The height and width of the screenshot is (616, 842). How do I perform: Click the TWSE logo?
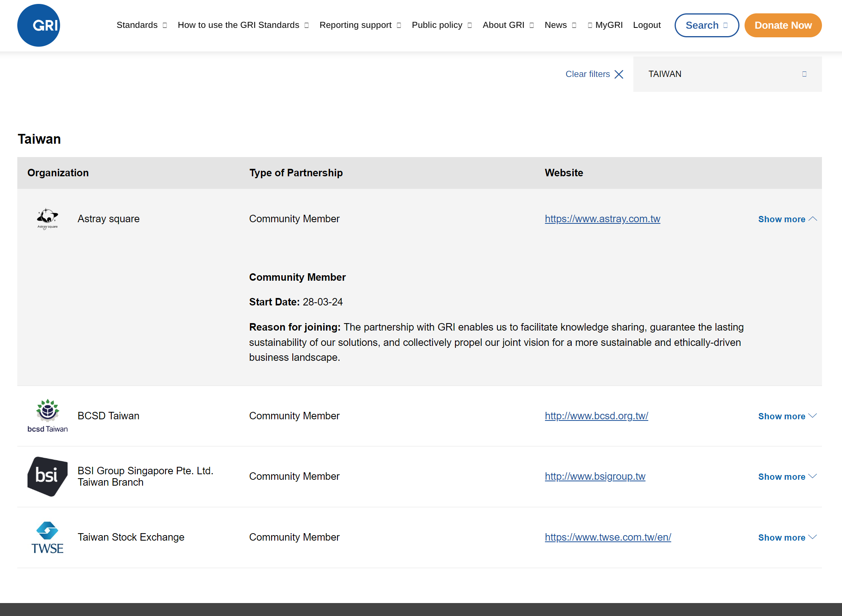click(x=48, y=537)
